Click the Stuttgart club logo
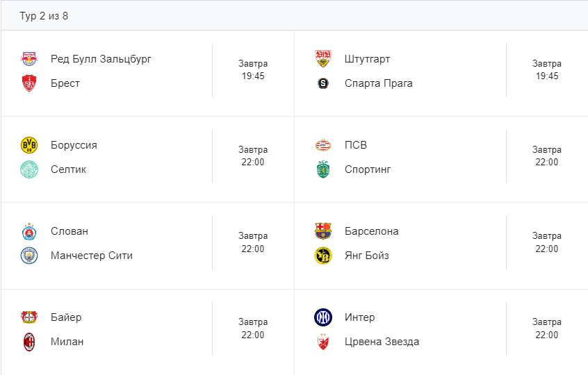588x375 pixels. tap(322, 59)
